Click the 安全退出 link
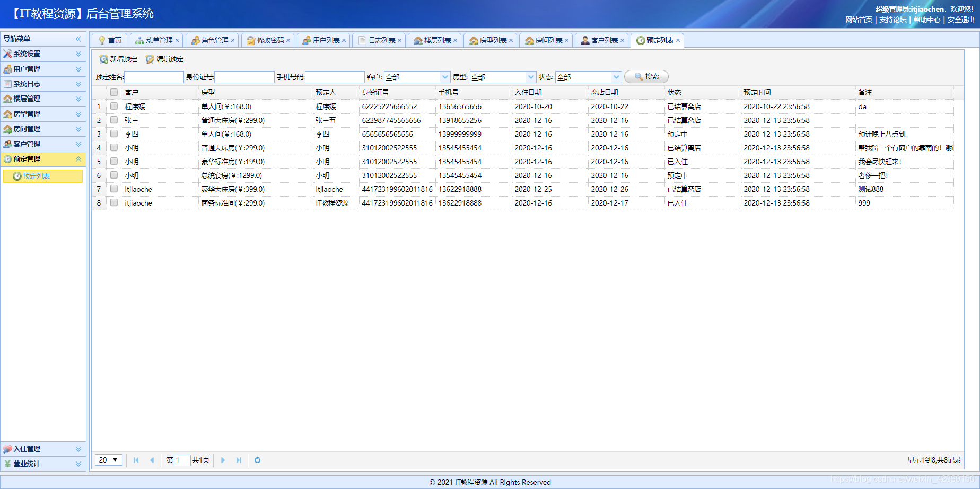 pyautogui.click(x=961, y=20)
